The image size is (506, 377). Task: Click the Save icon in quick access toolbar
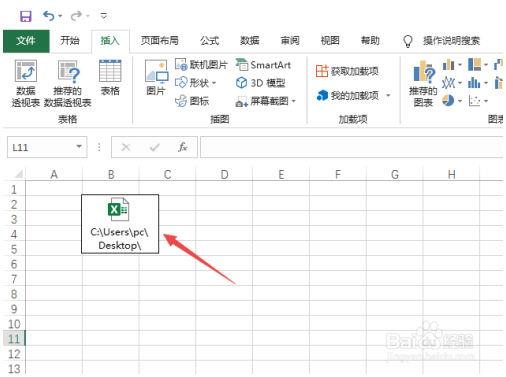(x=26, y=16)
